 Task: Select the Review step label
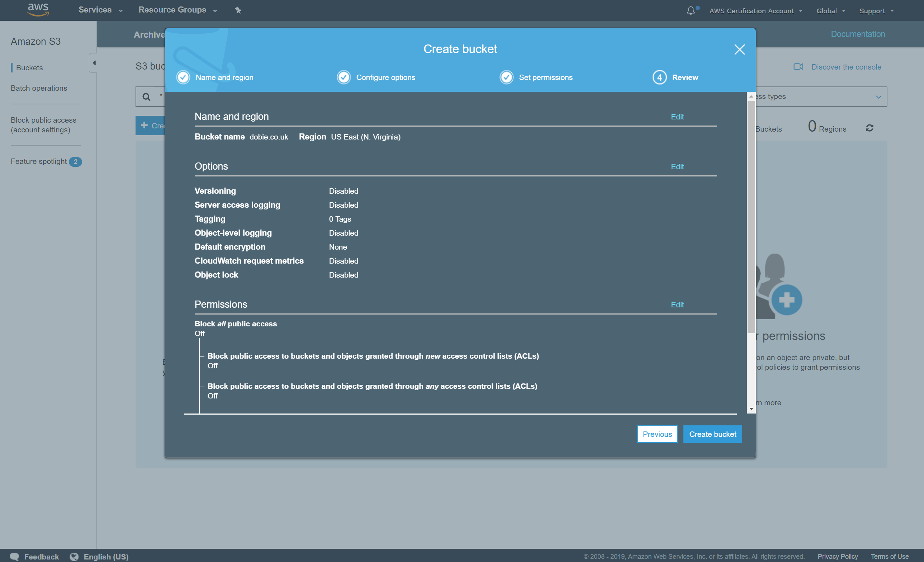685,77
